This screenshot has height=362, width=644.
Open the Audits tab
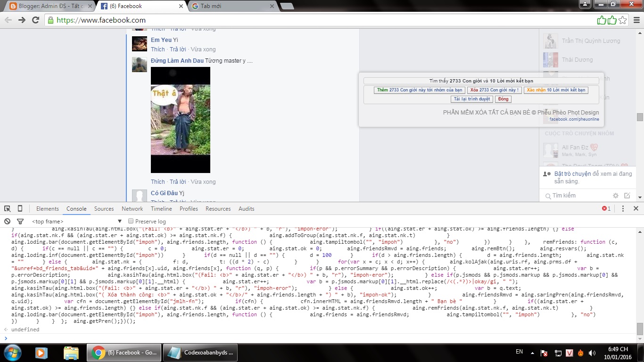[x=246, y=208]
